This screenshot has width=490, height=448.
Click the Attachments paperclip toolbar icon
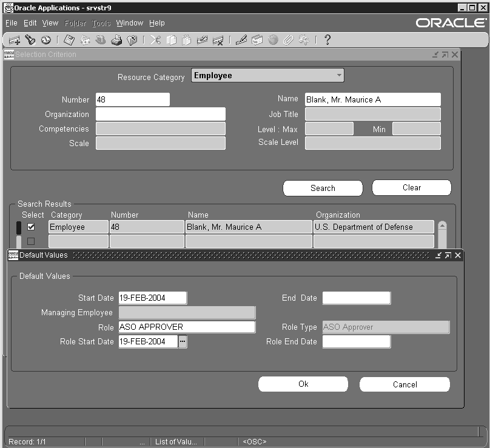pyautogui.click(x=289, y=40)
